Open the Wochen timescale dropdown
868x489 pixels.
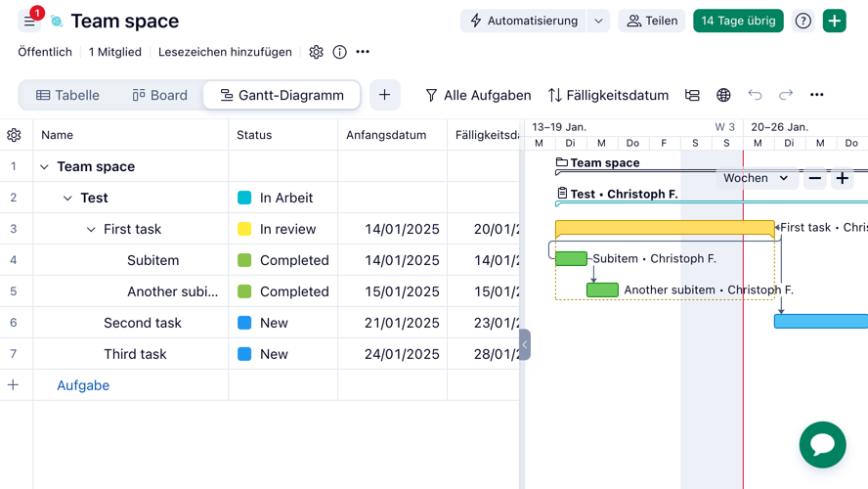[x=755, y=178]
